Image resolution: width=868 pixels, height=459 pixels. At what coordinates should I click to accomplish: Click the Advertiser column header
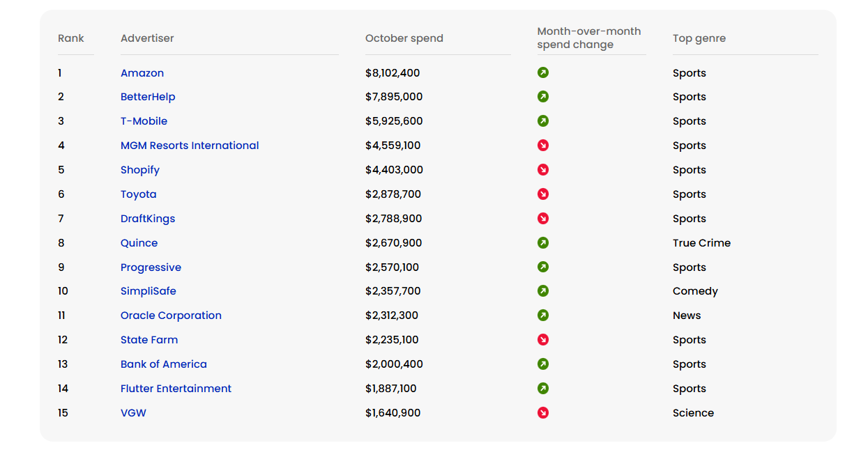tap(147, 38)
